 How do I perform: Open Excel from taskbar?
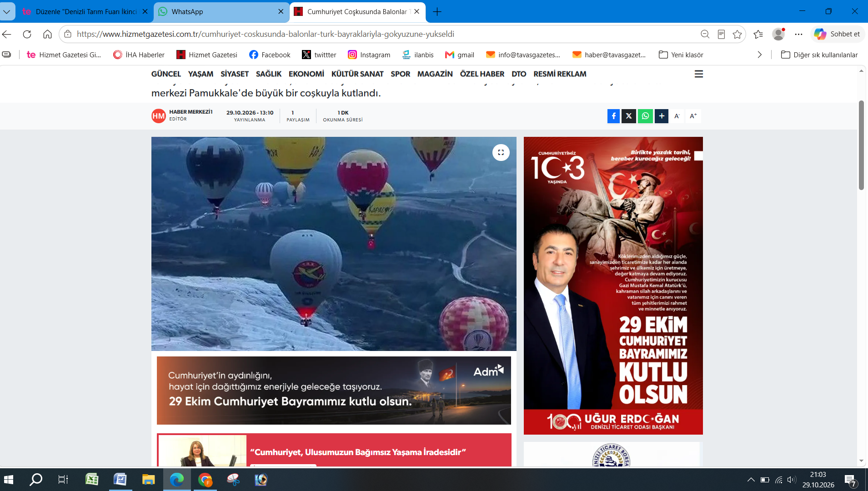[x=92, y=480]
